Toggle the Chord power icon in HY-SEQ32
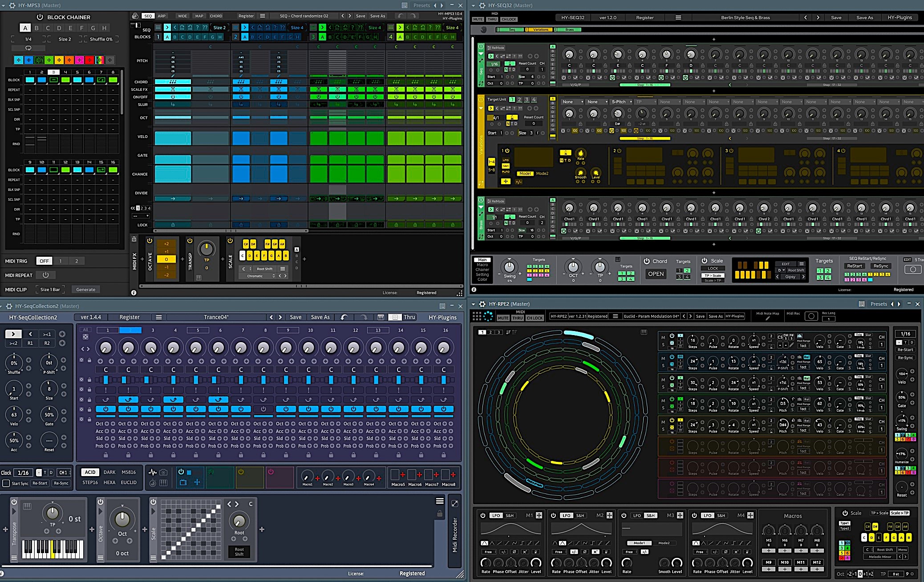Viewport: 924px width, 582px height. (x=647, y=261)
